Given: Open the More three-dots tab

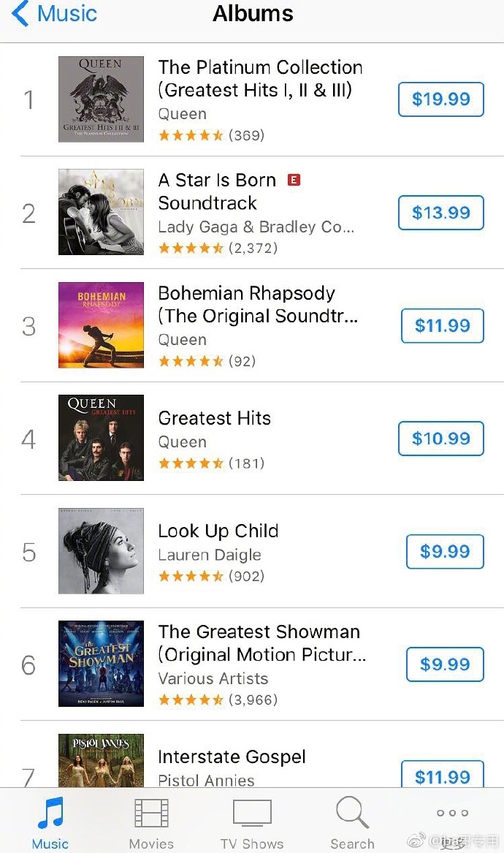Looking at the screenshot, I should pyautogui.click(x=452, y=813).
